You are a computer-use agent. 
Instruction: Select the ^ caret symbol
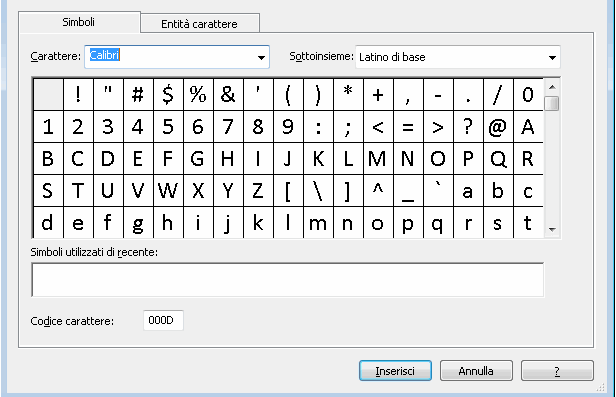[378, 191]
